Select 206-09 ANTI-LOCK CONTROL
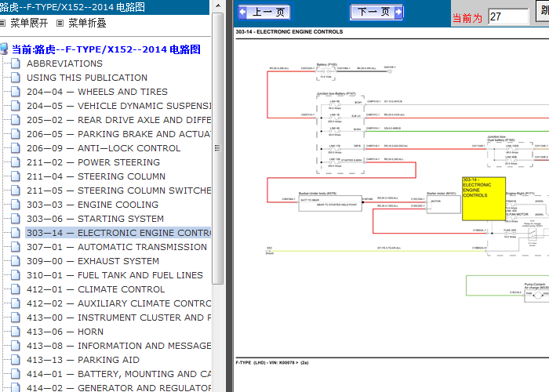The image size is (549, 392). [104, 148]
